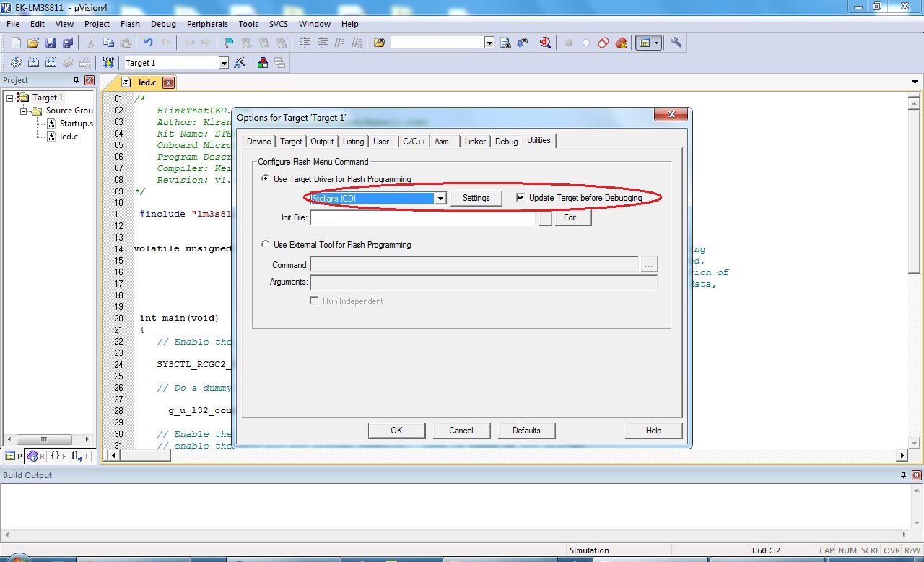Click the Undo toolbar icon
Screen dimensions: 924x562
coord(148,43)
